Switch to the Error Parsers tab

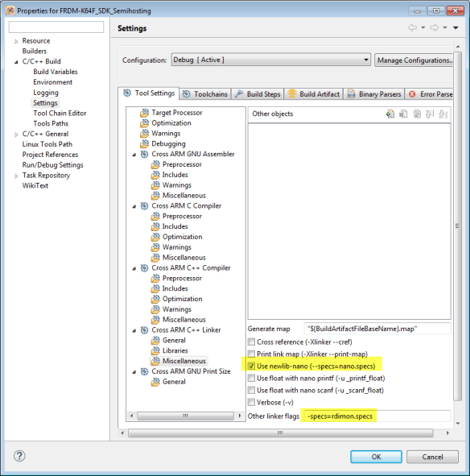click(429, 94)
